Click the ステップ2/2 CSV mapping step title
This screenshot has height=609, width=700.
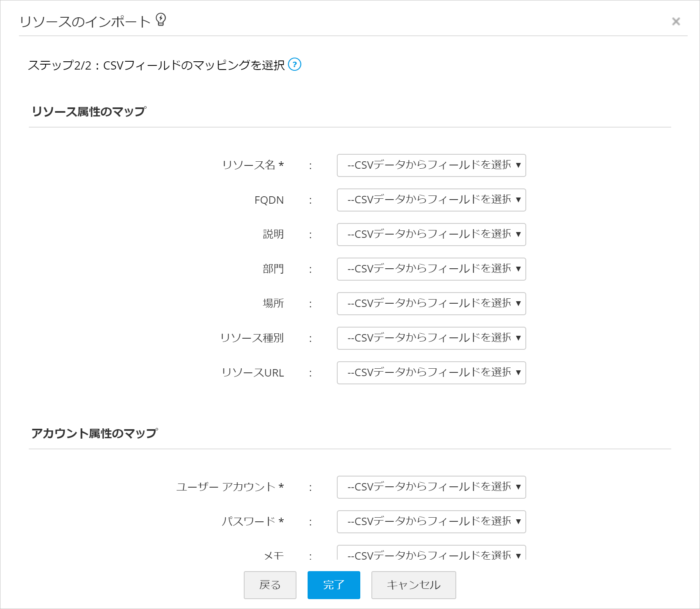pos(156,65)
